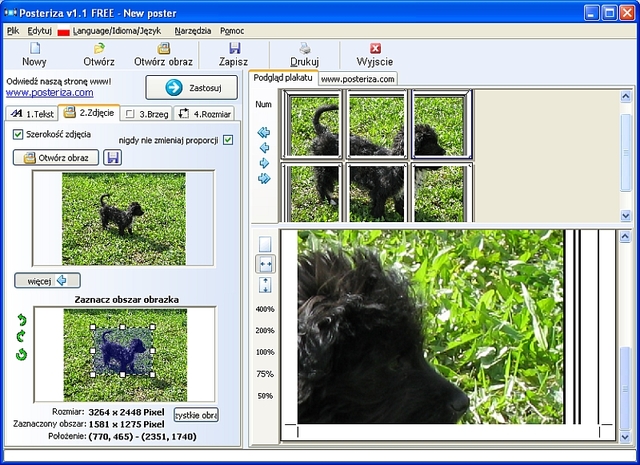
Task: Click the Zapisz floppy toolbar icon
Action: coord(234,48)
